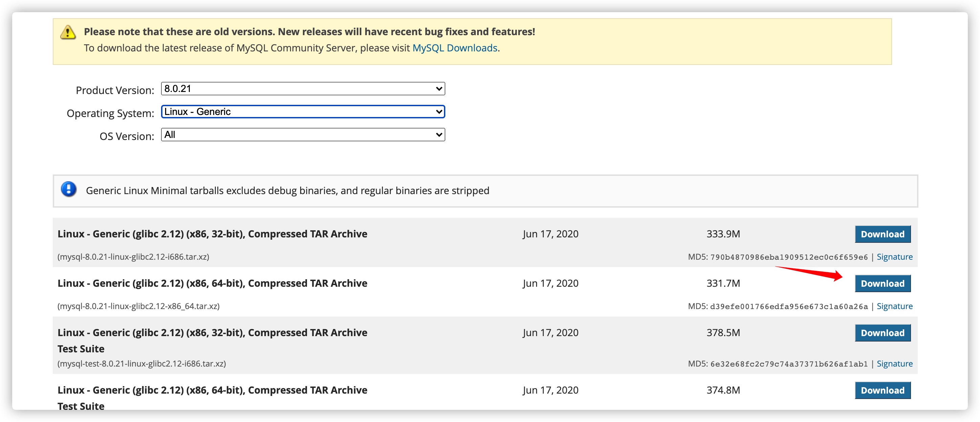This screenshot has height=422, width=980.
Task: Open Signature link for mysql-test i686 archive
Action: [894, 364]
